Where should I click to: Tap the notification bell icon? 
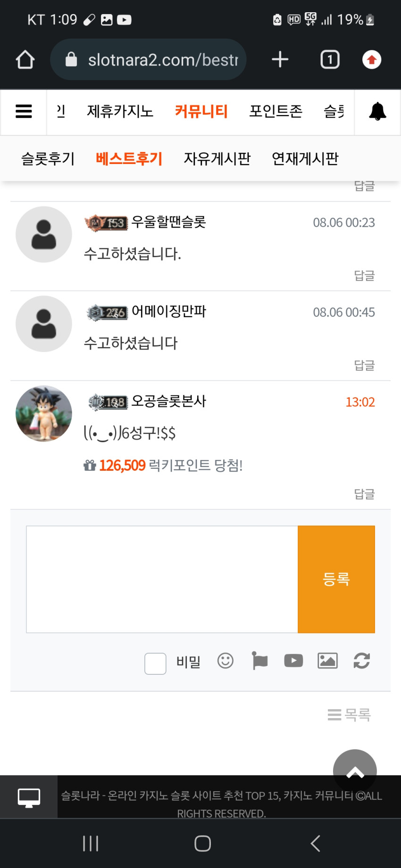(377, 112)
